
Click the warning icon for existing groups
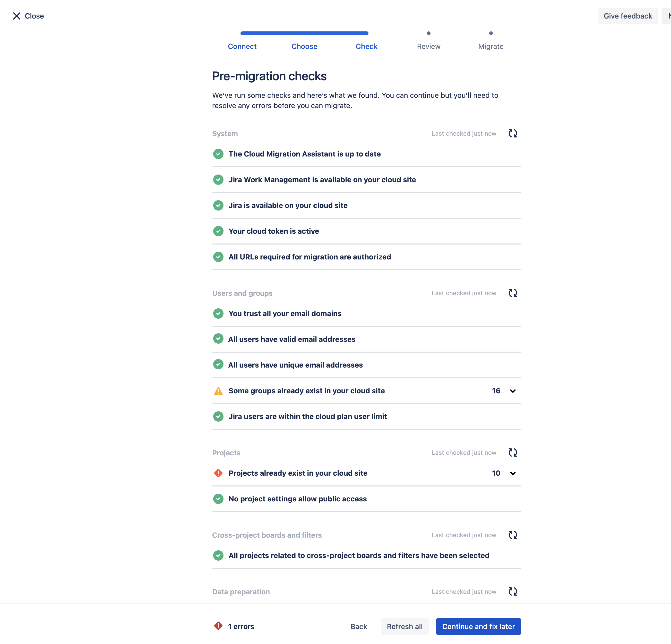pyautogui.click(x=218, y=391)
